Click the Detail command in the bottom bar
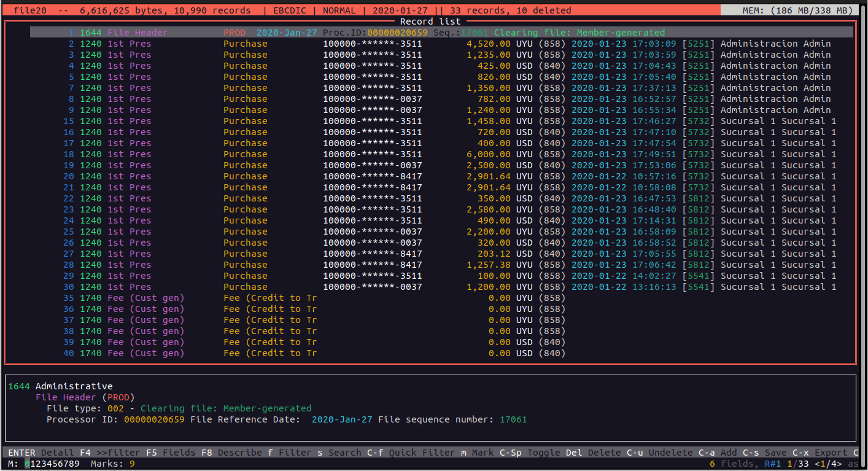This screenshot has height=471, width=868. [57, 453]
